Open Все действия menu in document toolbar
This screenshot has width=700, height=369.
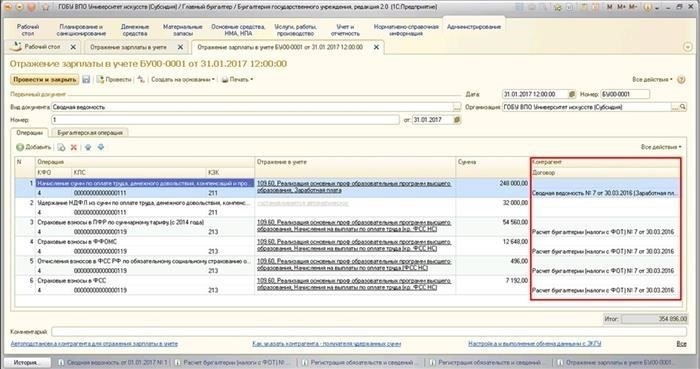[652, 79]
